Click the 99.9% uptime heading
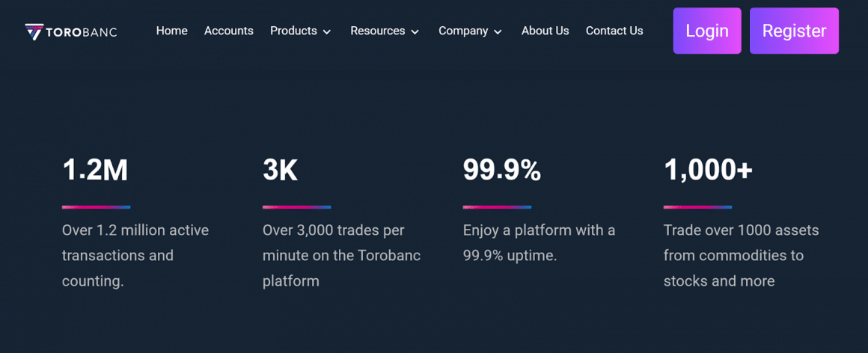868x353 pixels. point(501,171)
